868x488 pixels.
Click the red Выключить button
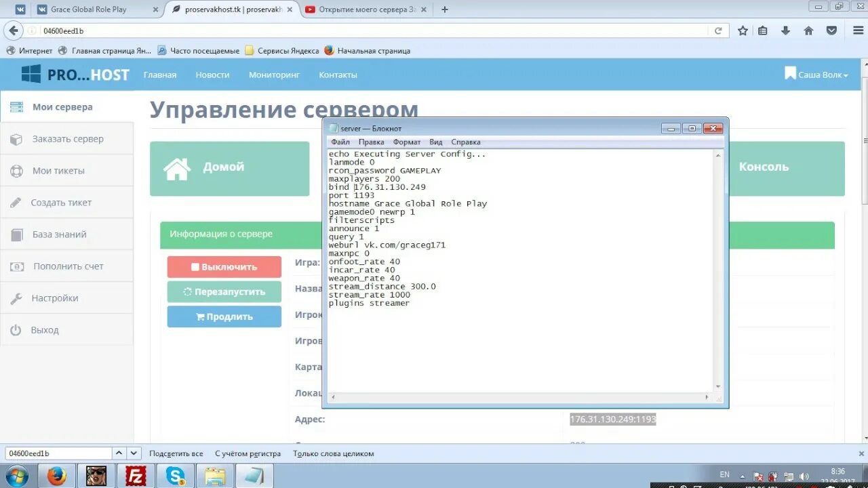(224, 267)
